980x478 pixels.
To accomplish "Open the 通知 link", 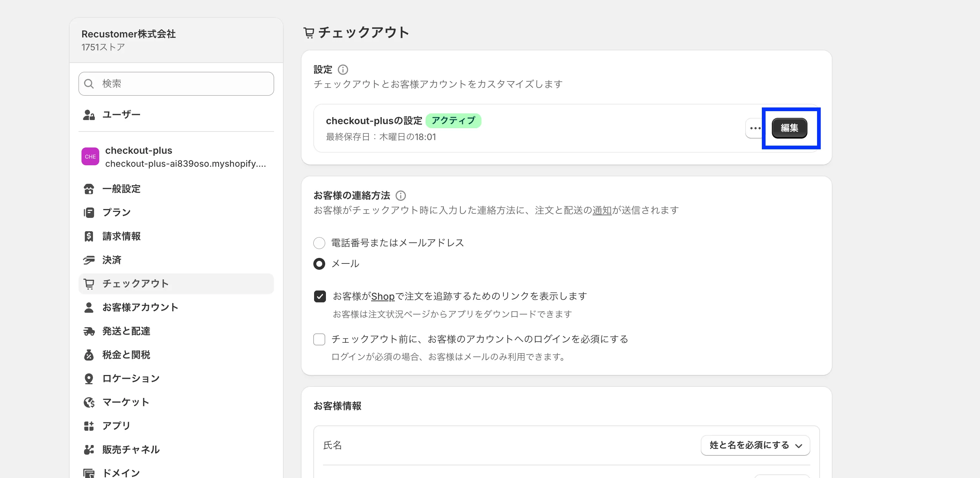I will [602, 210].
